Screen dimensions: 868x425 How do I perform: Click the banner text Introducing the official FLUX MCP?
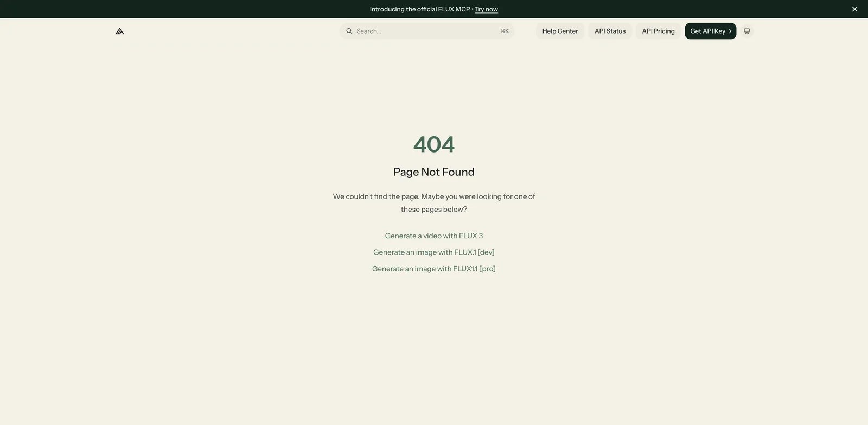420,9
